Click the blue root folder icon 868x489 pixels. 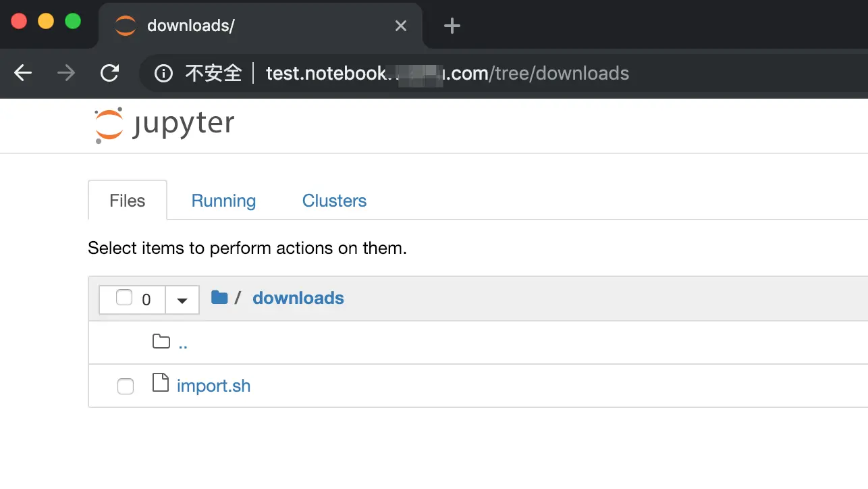[x=219, y=297]
